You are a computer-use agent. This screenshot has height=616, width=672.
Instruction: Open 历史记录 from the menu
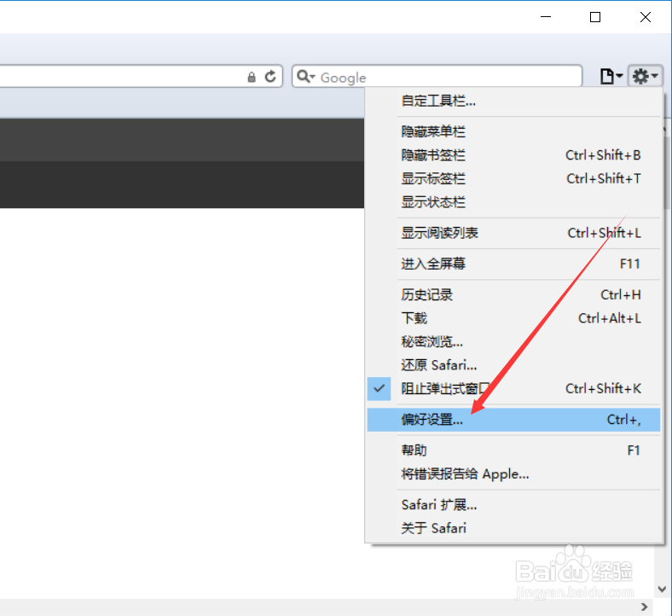tap(513, 294)
